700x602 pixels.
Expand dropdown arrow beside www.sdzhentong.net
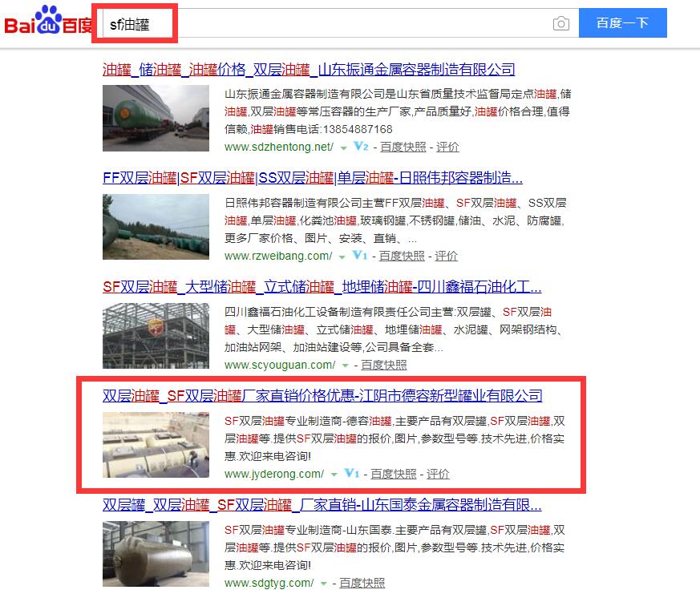pyautogui.click(x=343, y=147)
